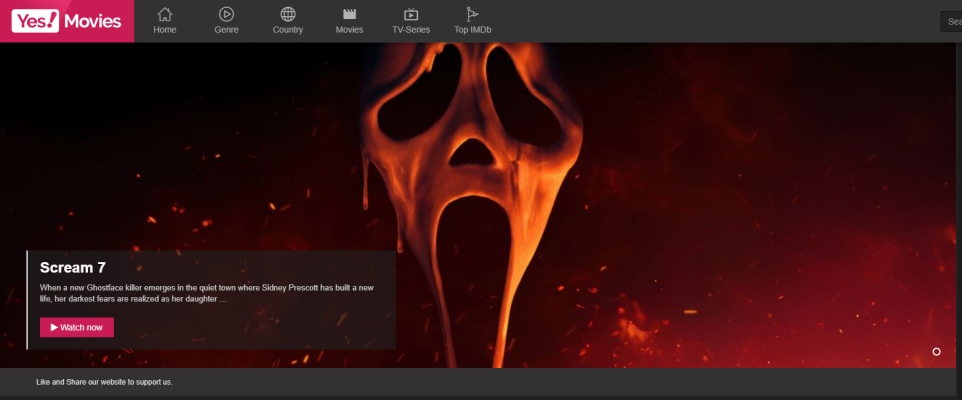Expand the Country dropdown label

pyautogui.click(x=288, y=30)
